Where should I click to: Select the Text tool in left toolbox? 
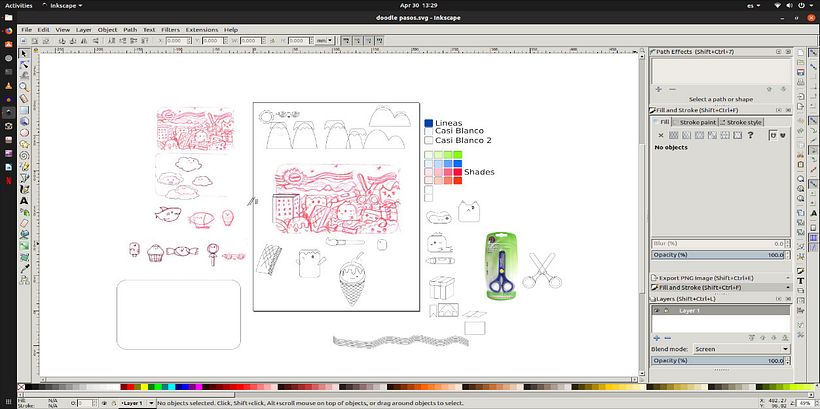point(24,201)
